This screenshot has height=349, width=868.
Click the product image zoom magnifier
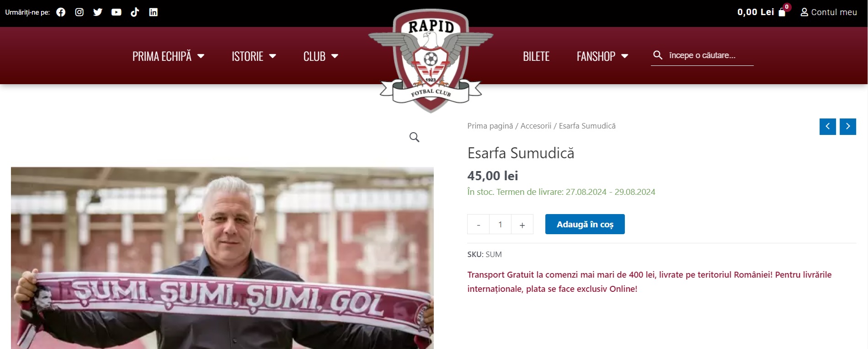(414, 137)
